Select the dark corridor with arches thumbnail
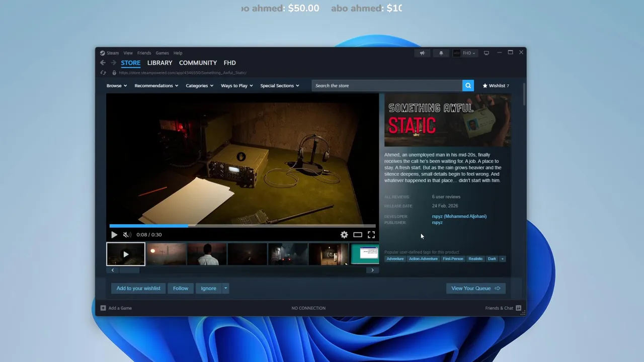 pyautogui.click(x=329, y=254)
